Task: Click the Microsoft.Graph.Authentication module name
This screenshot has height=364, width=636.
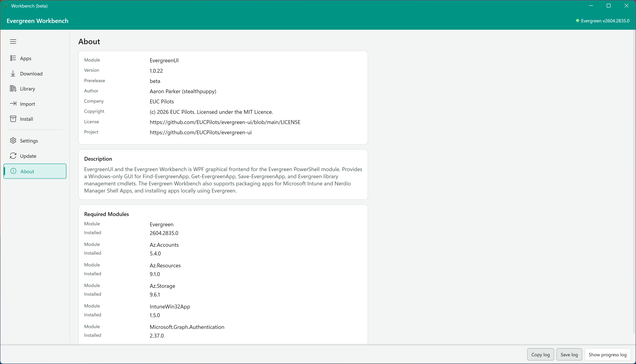Action: 187,327
